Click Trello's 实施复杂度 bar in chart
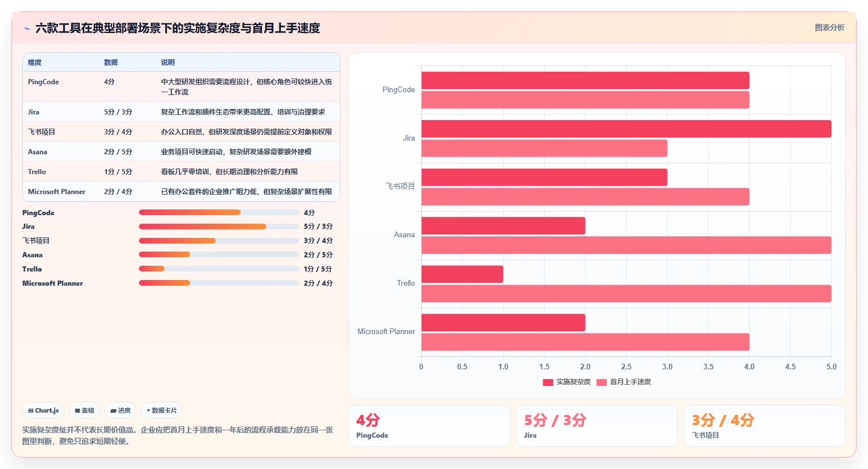868x469 pixels. [x=462, y=274]
